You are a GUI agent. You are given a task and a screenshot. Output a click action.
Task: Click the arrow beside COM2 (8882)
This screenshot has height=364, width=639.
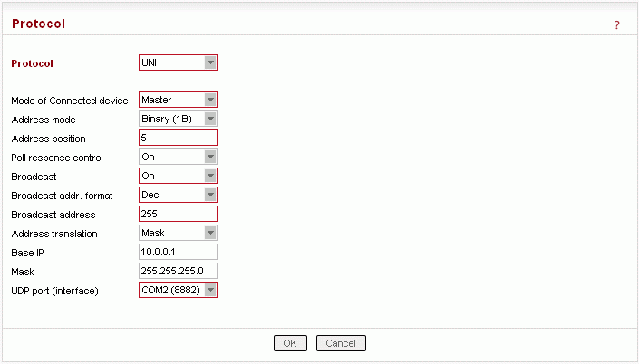(x=210, y=290)
